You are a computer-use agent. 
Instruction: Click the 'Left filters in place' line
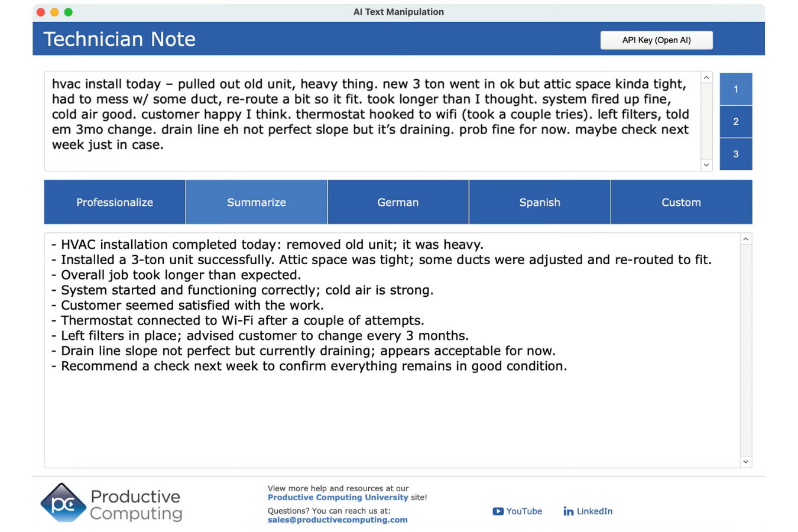[260, 336]
